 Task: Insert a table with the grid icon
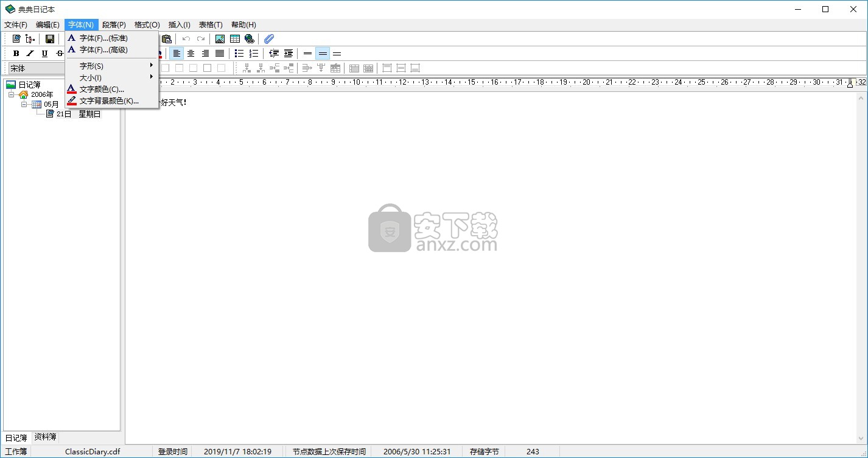coord(235,39)
